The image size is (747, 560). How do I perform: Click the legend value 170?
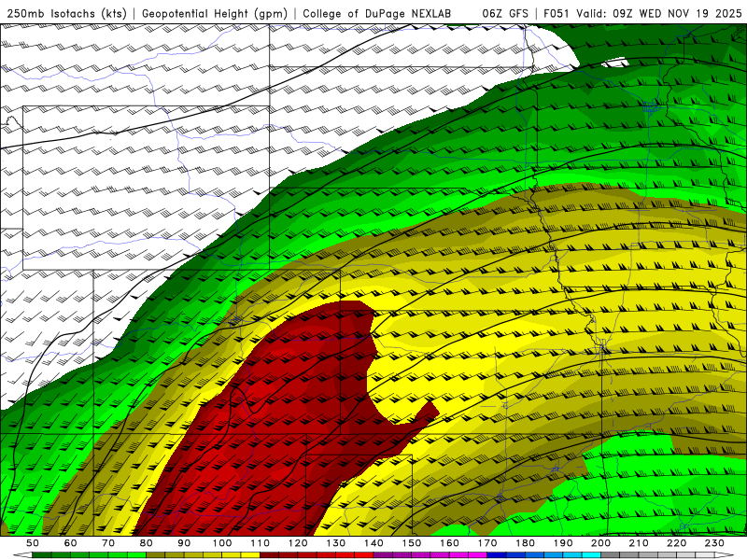tap(487, 543)
